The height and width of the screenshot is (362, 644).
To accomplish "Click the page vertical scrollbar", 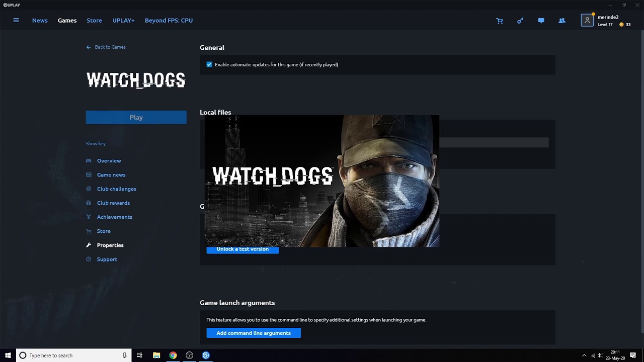I will tap(641, 182).
